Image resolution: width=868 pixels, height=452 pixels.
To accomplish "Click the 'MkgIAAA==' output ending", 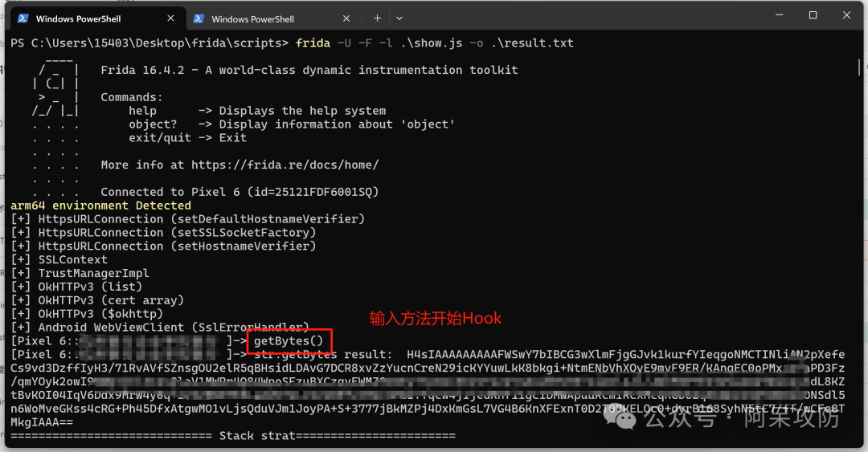I will click(x=42, y=422).
